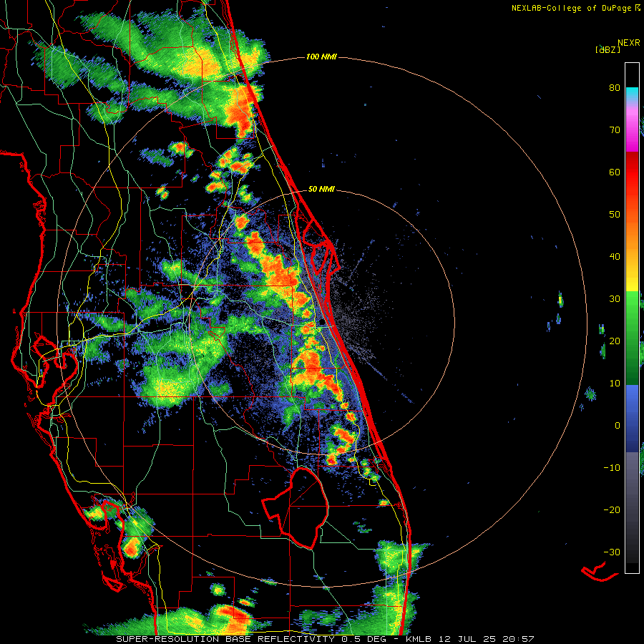The height and width of the screenshot is (644, 644).
Task: Click the 80 dBZ scale value
Action: [615, 88]
